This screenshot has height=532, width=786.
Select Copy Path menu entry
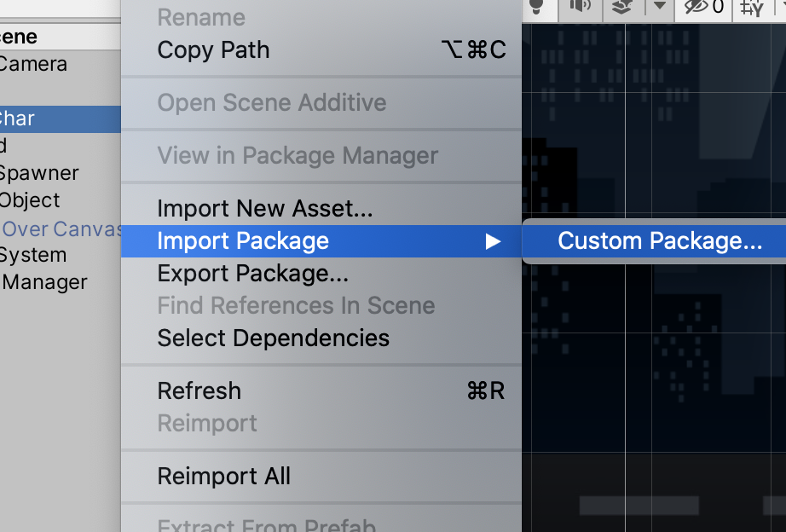[213, 50]
